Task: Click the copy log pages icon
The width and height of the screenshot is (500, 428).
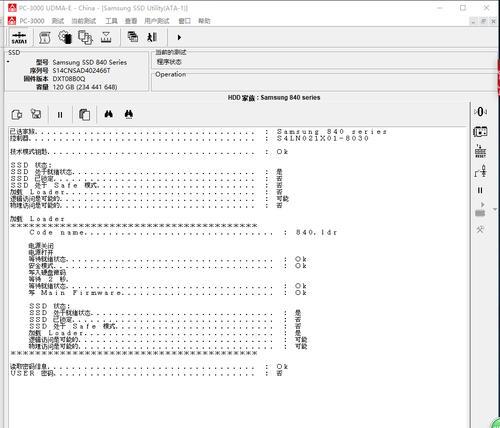Action: [85, 115]
